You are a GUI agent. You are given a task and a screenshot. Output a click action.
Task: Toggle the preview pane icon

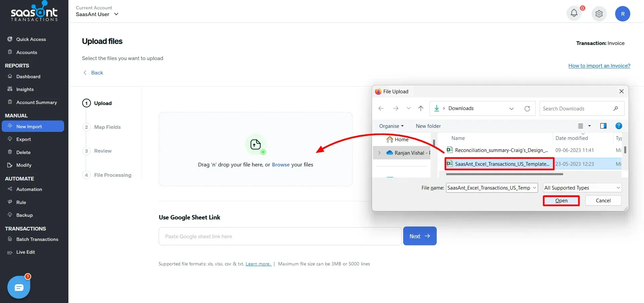[x=603, y=126]
